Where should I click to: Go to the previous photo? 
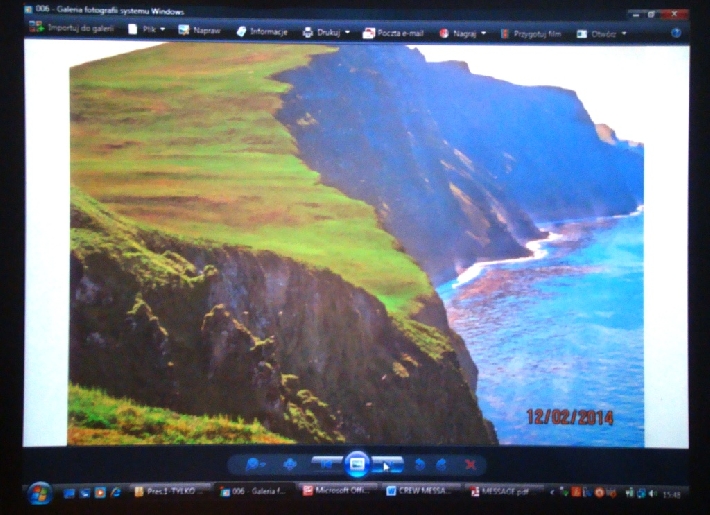pos(326,464)
